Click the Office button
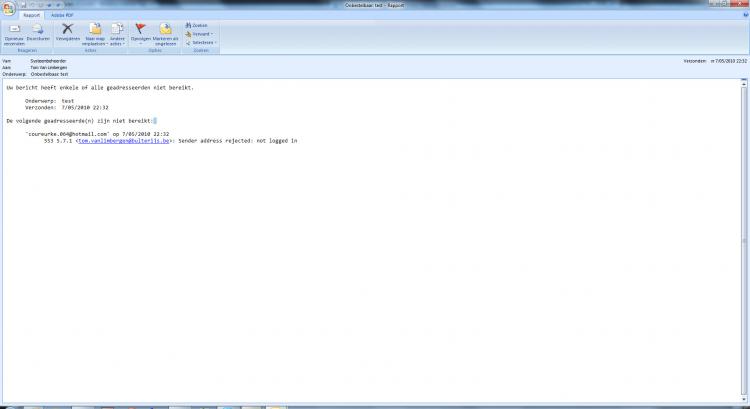The height and width of the screenshot is (409, 750). 9,9
